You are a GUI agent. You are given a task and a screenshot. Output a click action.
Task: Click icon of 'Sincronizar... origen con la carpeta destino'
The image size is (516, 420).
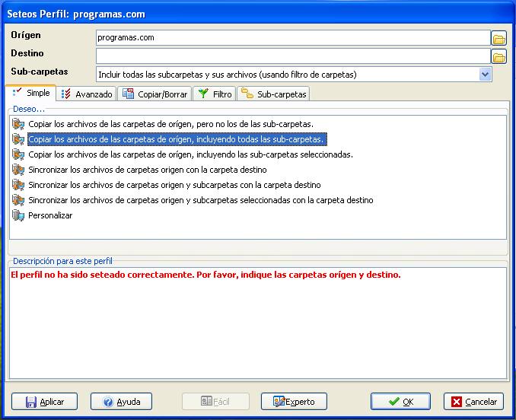pos(18,170)
